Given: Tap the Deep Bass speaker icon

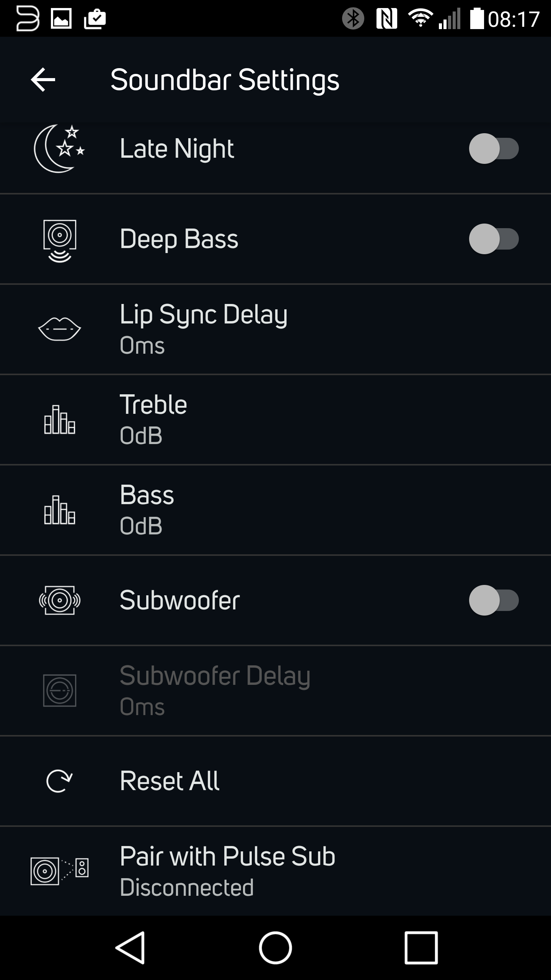Looking at the screenshot, I should (x=60, y=240).
